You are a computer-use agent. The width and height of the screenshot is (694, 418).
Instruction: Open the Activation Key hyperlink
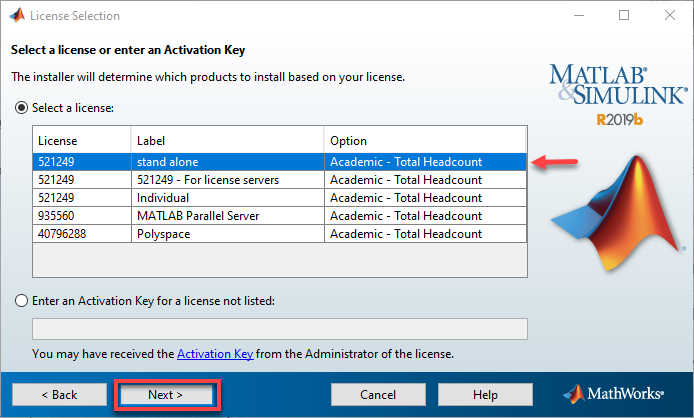(x=215, y=354)
